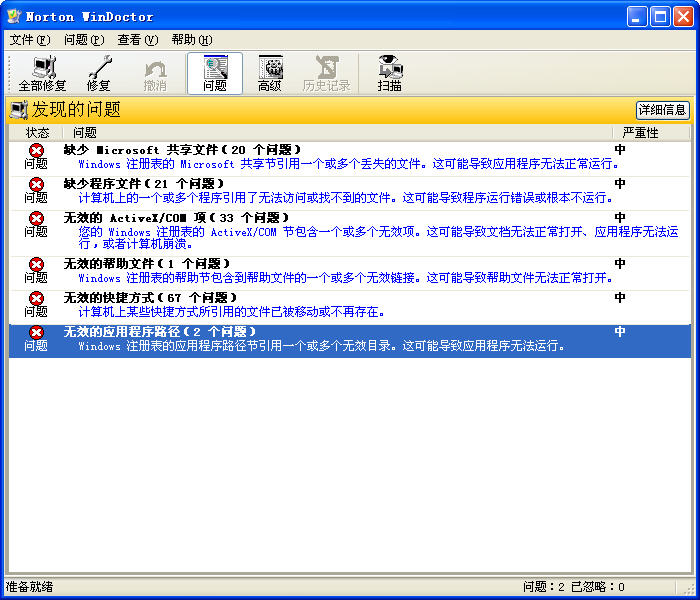Click the 全部修复 (Repair All) toolbar icon
Viewport: 700px width, 600px height.
42,73
